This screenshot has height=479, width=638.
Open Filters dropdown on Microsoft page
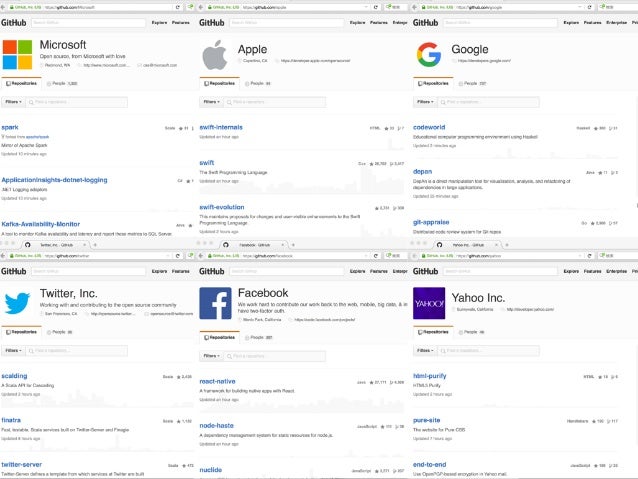click(x=13, y=102)
